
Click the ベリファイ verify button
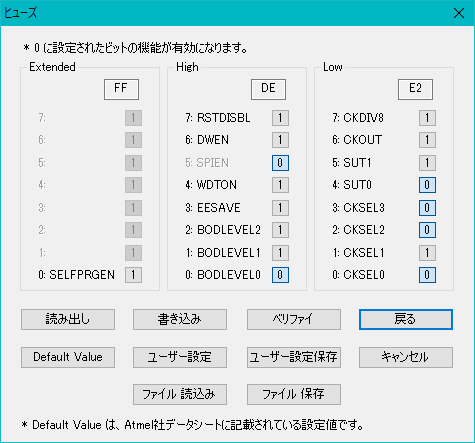click(x=294, y=320)
